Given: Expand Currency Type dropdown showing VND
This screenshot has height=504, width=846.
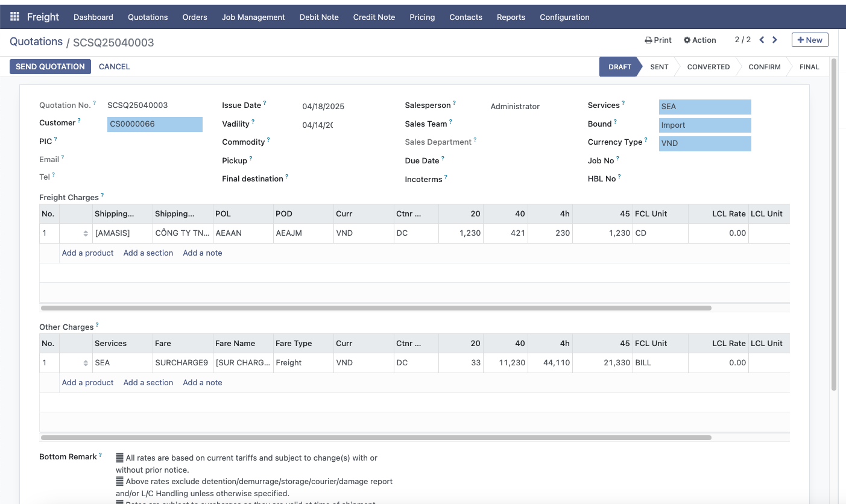Looking at the screenshot, I should point(704,143).
